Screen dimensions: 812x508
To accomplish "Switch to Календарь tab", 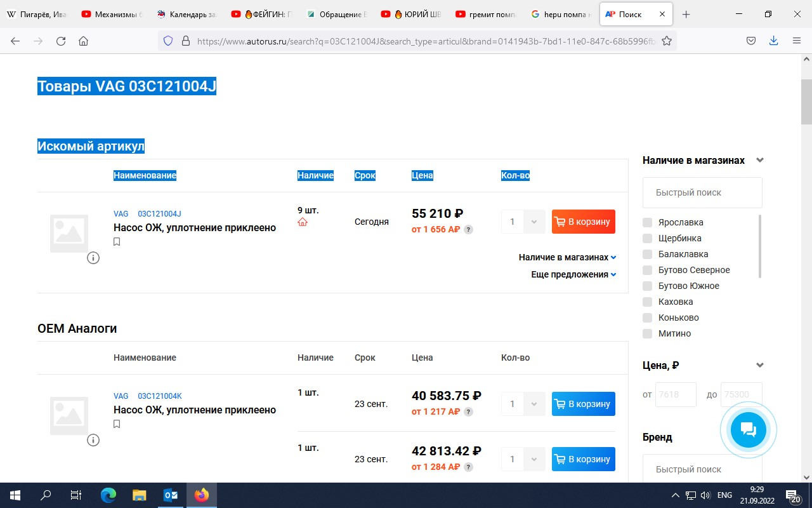I will 188,14.
